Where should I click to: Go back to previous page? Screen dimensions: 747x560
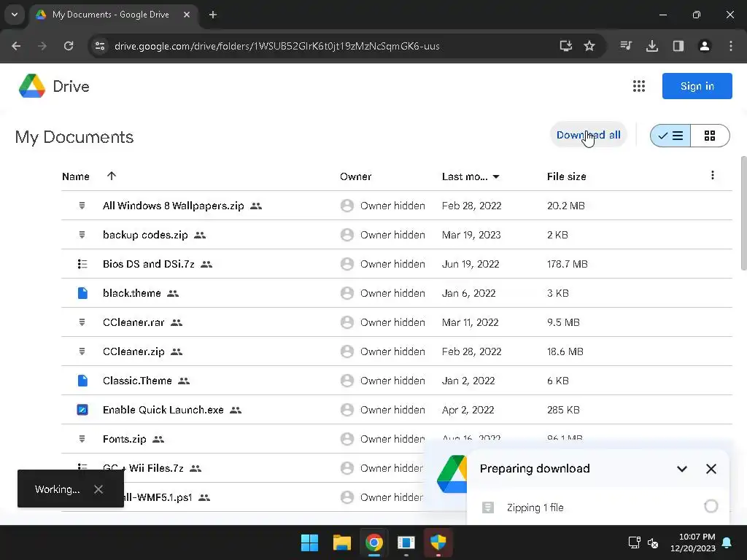pos(16,46)
